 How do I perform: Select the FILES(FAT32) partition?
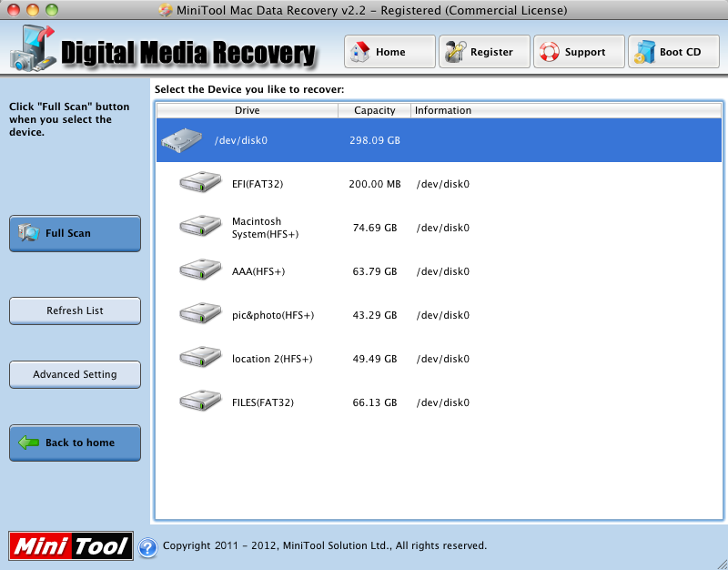[263, 402]
